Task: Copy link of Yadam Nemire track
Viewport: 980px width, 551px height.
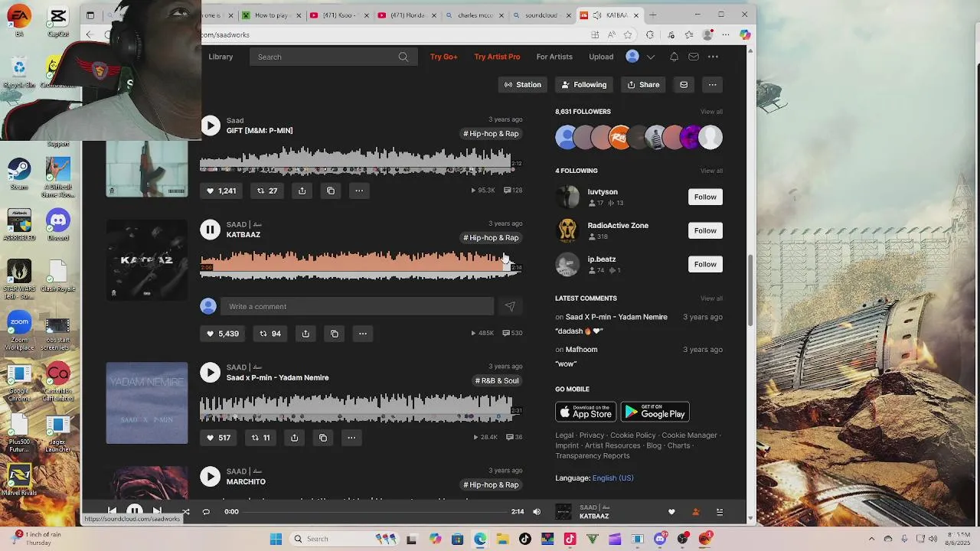Action: (323, 438)
